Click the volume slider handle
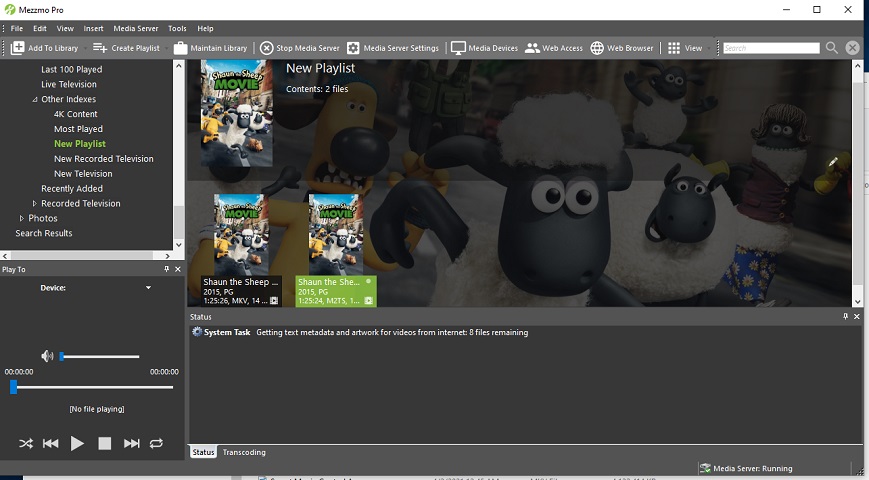The image size is (869, 480). [x=62, y=356]
